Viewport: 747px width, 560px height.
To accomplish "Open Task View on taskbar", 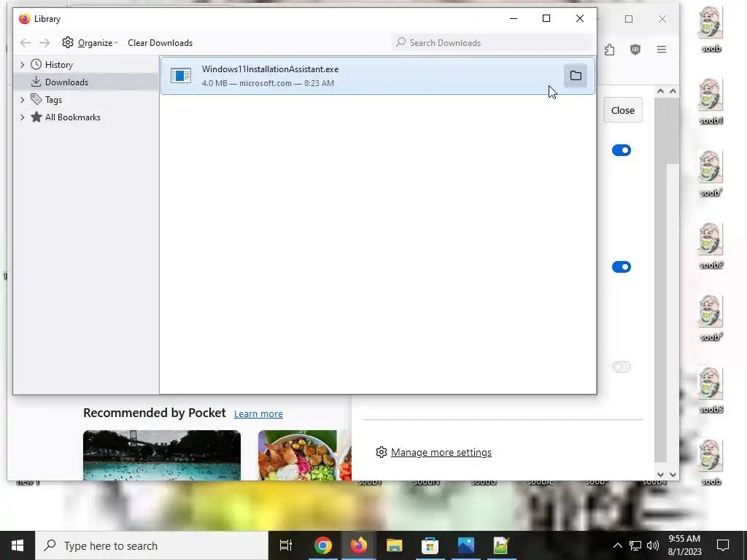I will click(x=286, y=545).
